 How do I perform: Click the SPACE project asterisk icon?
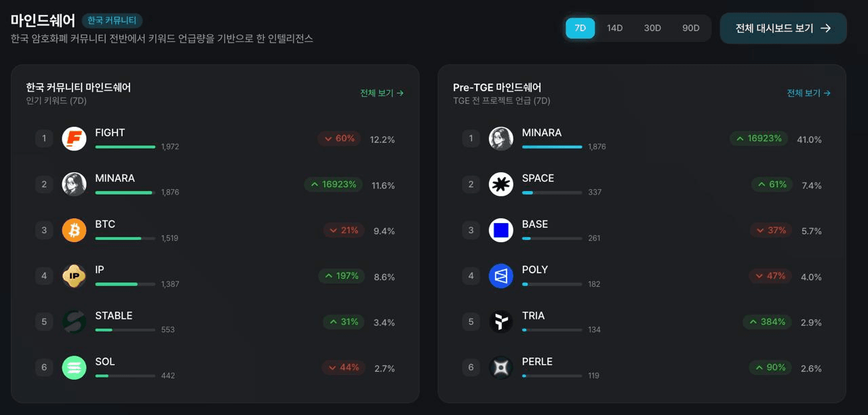pyautogui.click(x=501, y=184)
